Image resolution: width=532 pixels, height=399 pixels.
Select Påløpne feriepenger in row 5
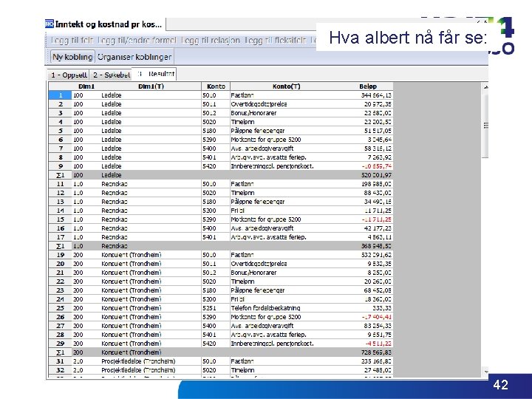click(x=258, y=131)
